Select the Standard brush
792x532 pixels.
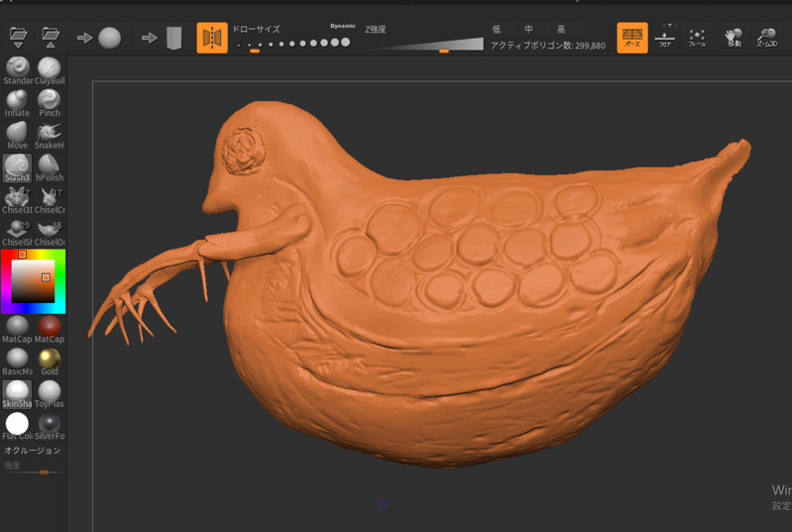[x=18, y=71]
